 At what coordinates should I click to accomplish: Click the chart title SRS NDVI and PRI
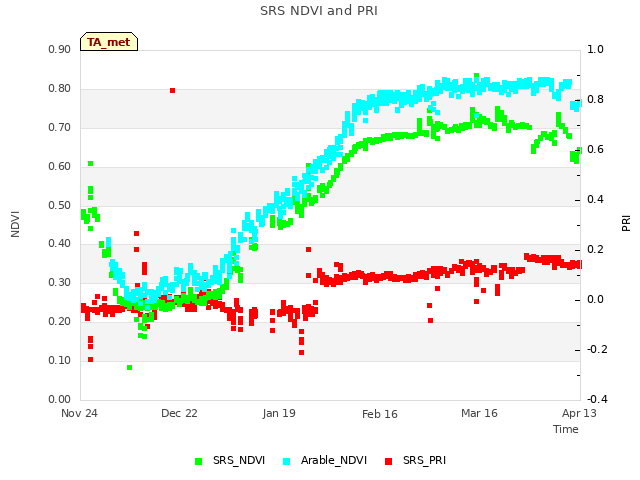coord(319,11)
